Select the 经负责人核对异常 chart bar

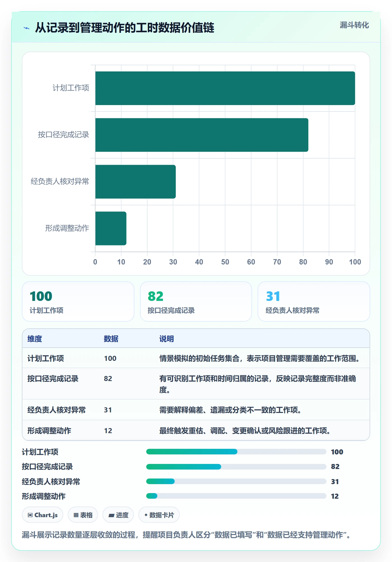coord(136,182)
